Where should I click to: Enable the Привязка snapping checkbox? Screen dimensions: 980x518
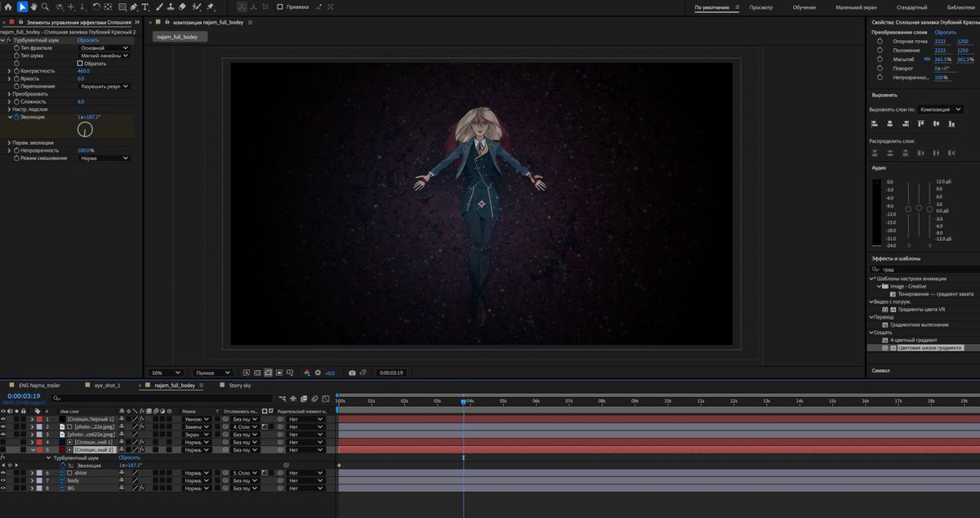(x=280, y=7)
